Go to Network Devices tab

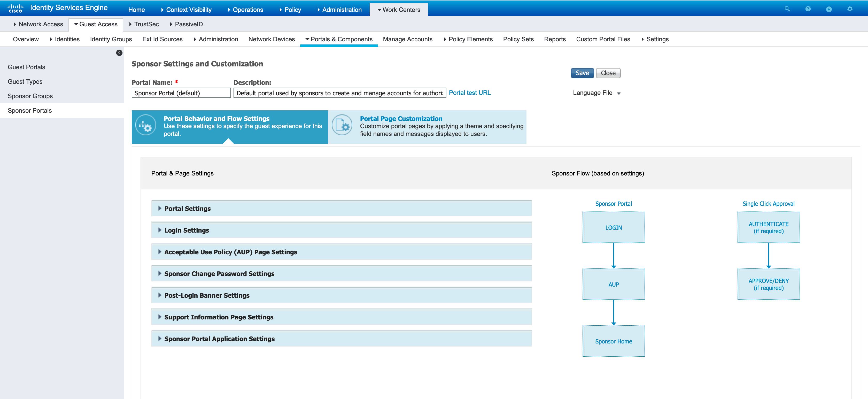point(272,39)
